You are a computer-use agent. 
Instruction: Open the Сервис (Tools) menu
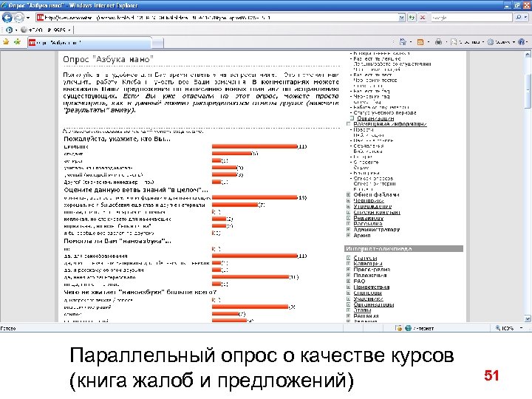point(501,42)
